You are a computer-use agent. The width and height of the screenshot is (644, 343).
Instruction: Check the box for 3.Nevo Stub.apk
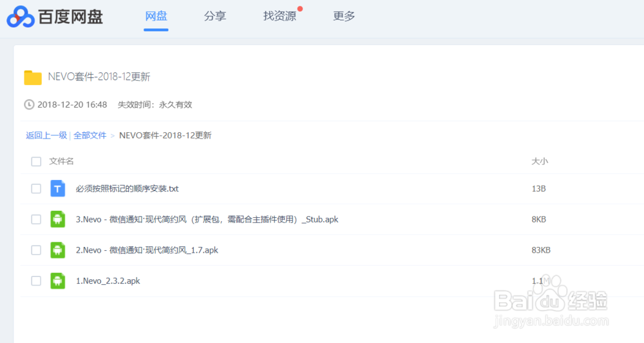36,219
